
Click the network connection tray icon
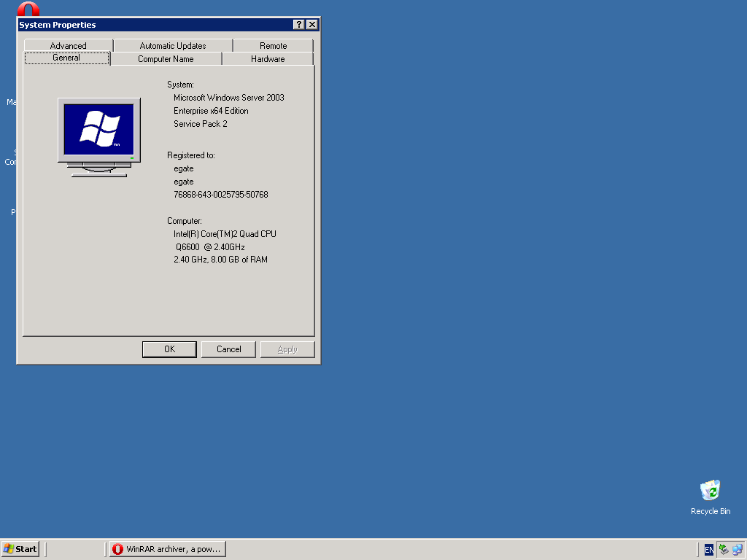tap(738, 550)
